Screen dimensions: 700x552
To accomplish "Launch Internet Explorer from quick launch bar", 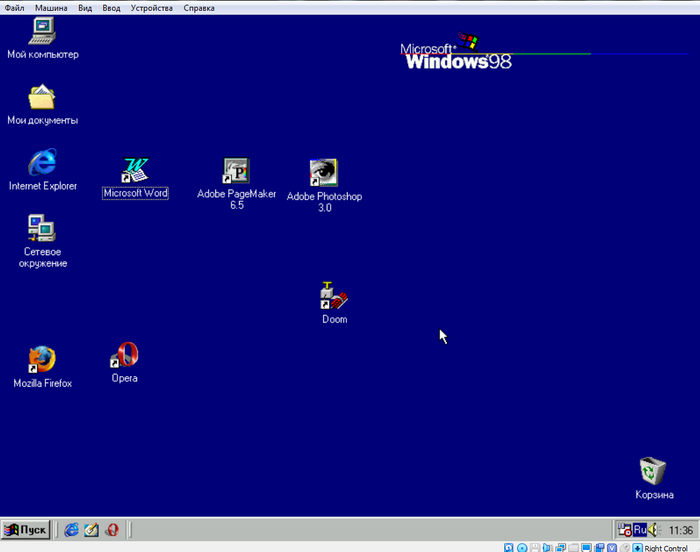I will coord(71,530).
